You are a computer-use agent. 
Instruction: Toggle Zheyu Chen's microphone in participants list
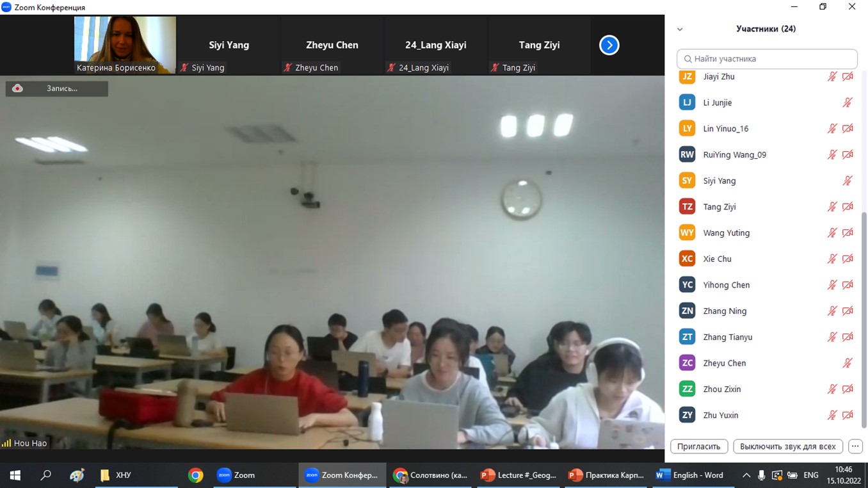point(848,363)
